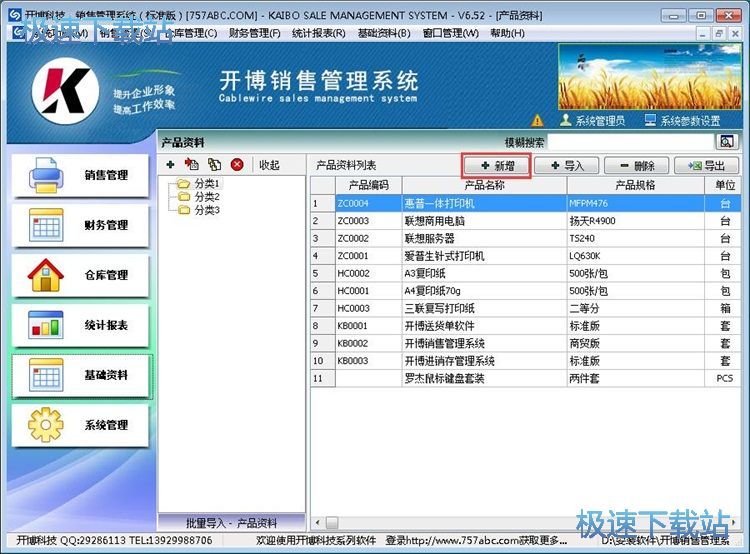750x554 pixels.
Task: Open the 帮助(H) menu
Action: click(x=507, y=33)
